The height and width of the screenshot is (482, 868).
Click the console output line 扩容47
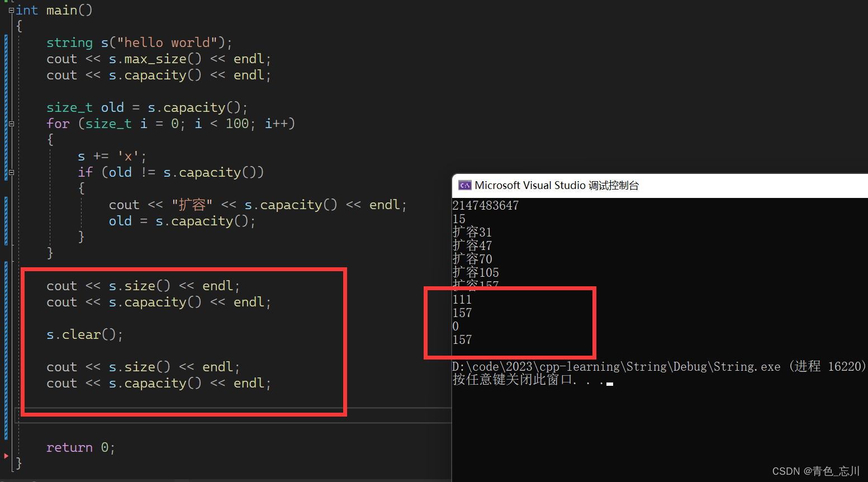472,245
